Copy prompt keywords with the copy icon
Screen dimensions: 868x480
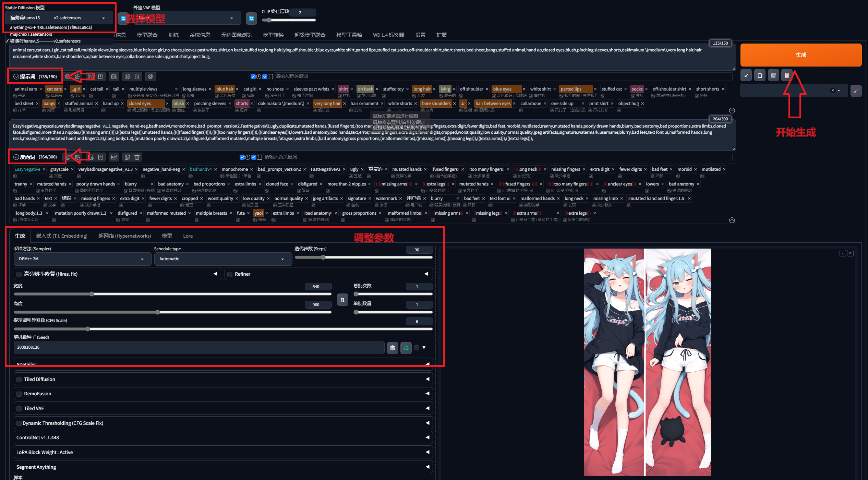128,76
